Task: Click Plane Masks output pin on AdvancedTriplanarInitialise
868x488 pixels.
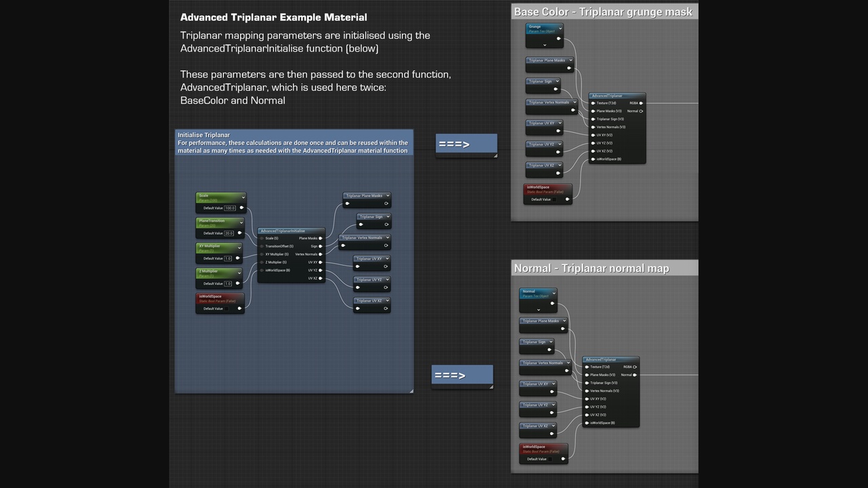Action: tap(321, 239)
